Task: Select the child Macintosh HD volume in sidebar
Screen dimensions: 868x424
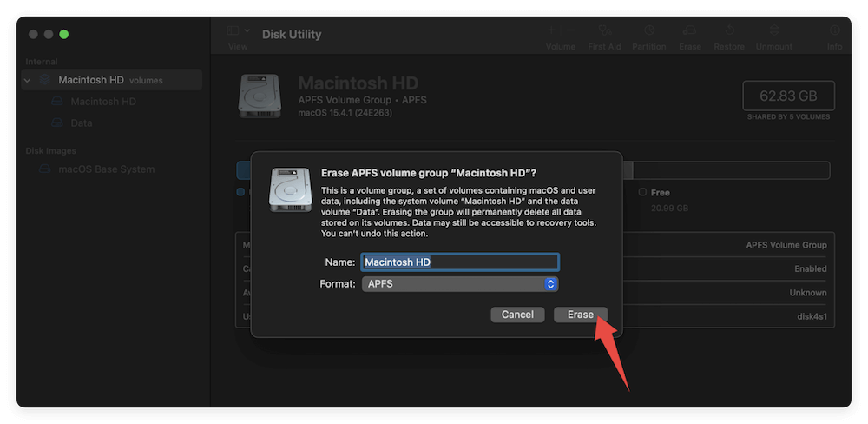Action: coord(103,102)
